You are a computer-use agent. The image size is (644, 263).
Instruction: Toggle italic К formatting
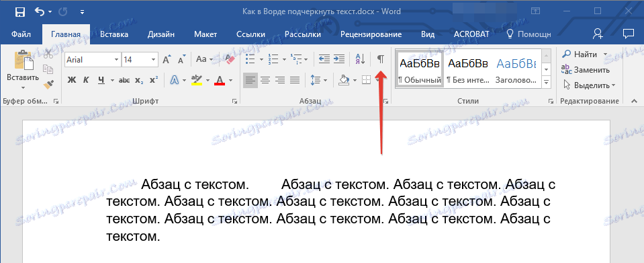[86, 80]
